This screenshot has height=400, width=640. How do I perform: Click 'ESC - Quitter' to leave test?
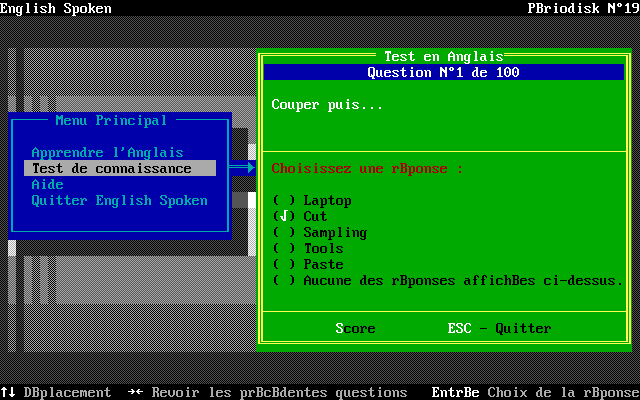[500, 328]
